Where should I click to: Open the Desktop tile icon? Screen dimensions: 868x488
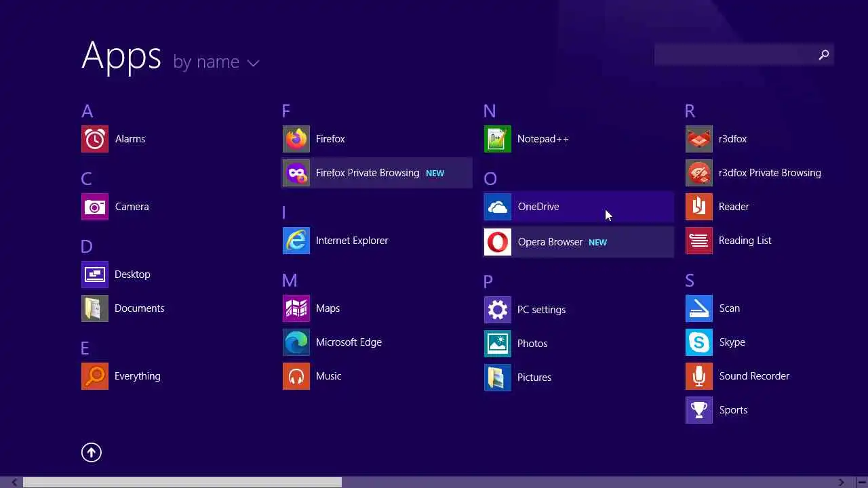point(95,274)
